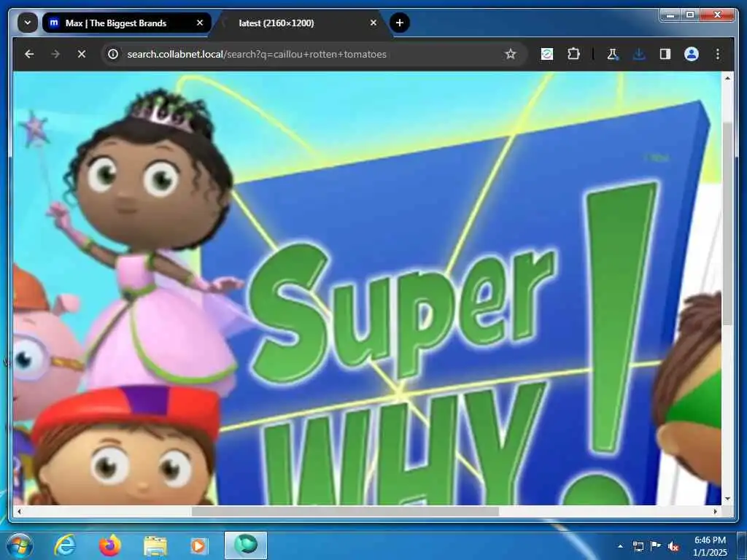747x560 pixels.
Task: Click the address bar URL field
Action: click(314, 54)
